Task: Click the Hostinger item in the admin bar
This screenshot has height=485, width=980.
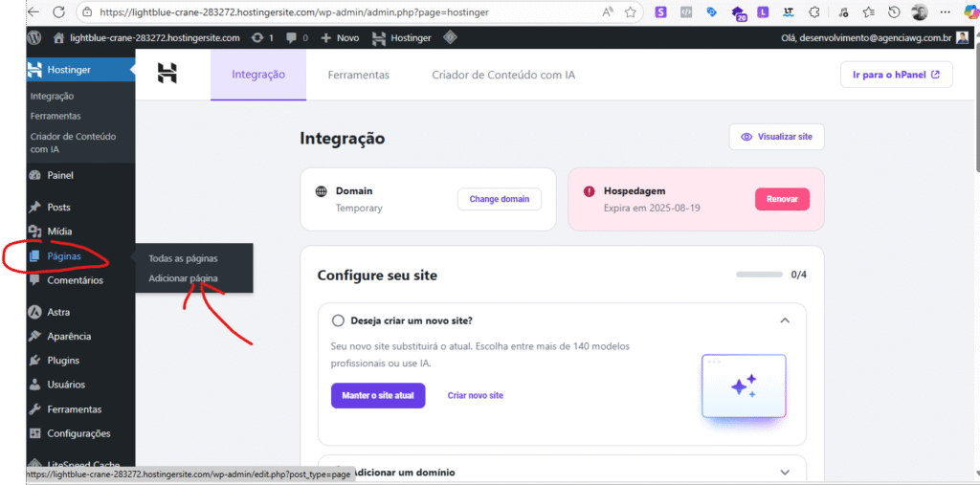Action: pyautogui.click(x=401, y=37)
